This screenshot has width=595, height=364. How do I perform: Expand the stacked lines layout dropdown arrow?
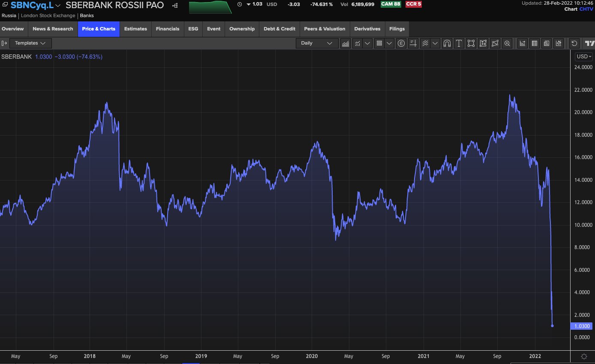[x=390, y=43]
